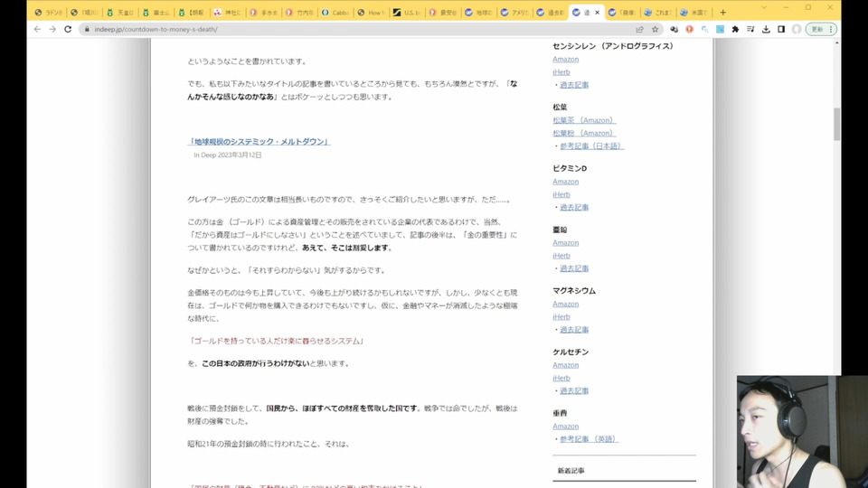
Task: Open Amazon link under 亜鉛
Action: 565,243
